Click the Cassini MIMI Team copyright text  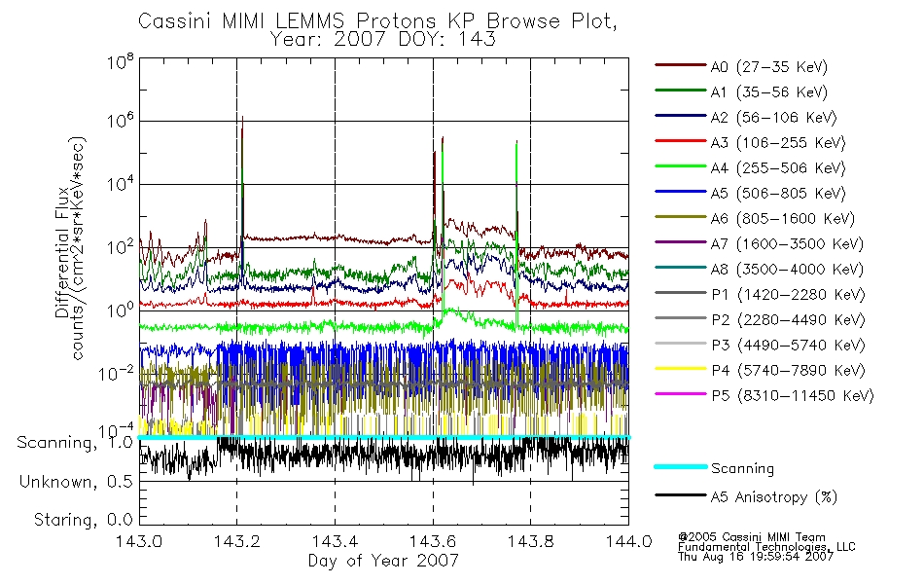pyautogui.click(x=752, y=537)
